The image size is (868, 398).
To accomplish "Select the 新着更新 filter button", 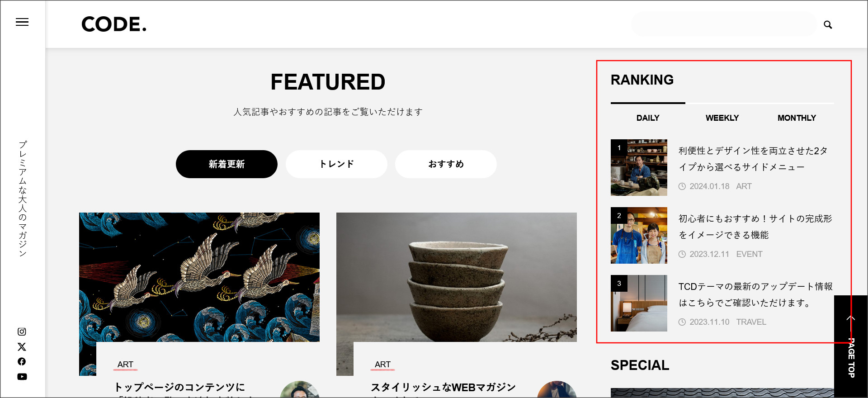I will (226, 164).
